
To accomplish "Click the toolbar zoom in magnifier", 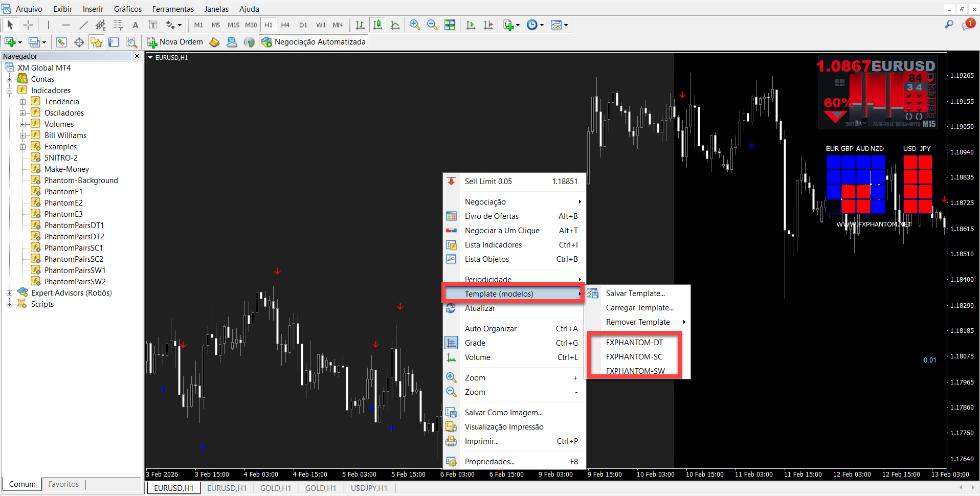I will [415, 25].
